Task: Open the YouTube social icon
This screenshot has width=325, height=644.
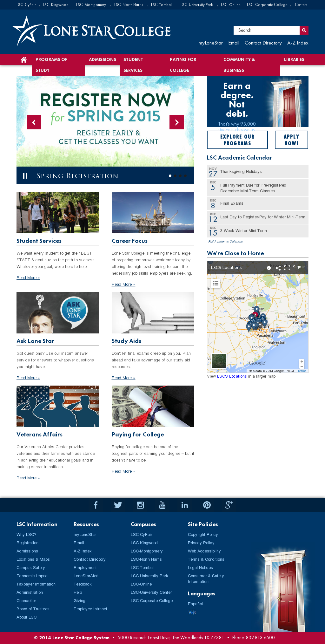Action: pyautogui.click(x=162, y=505)
